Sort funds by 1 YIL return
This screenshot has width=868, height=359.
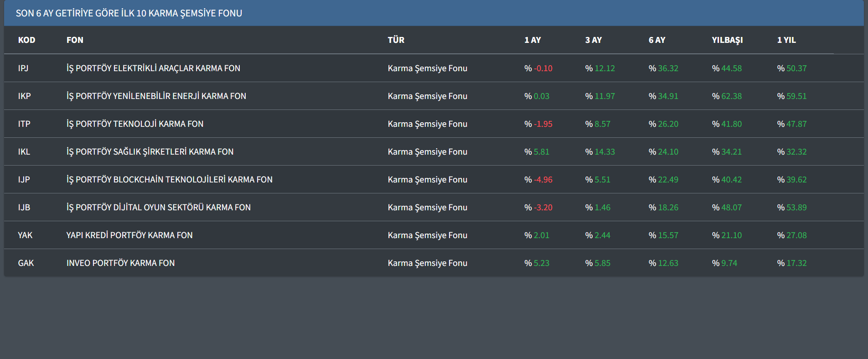pyautogui.click(x=786, y=40)
